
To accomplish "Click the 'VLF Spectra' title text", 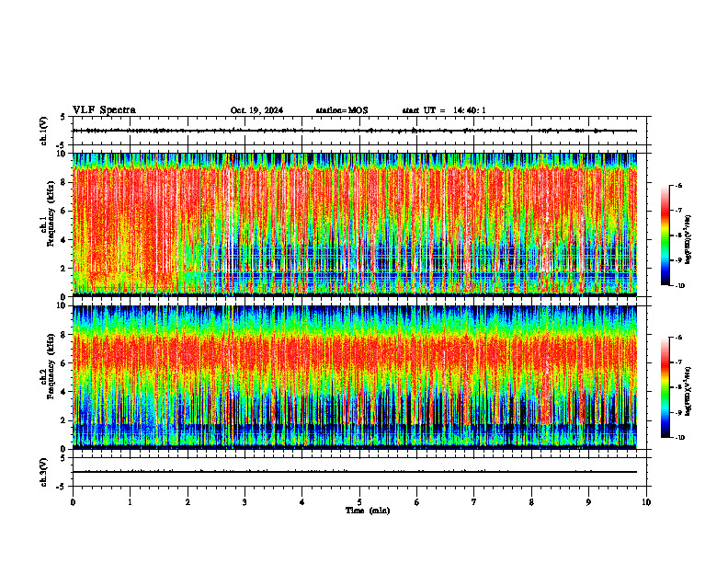I will tap(104, 110).
